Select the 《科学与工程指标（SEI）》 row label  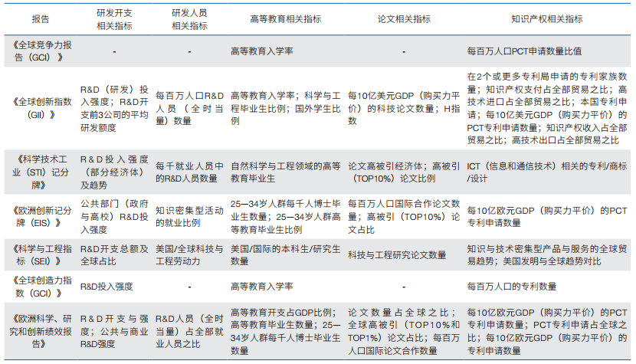(x=41, y=255)
